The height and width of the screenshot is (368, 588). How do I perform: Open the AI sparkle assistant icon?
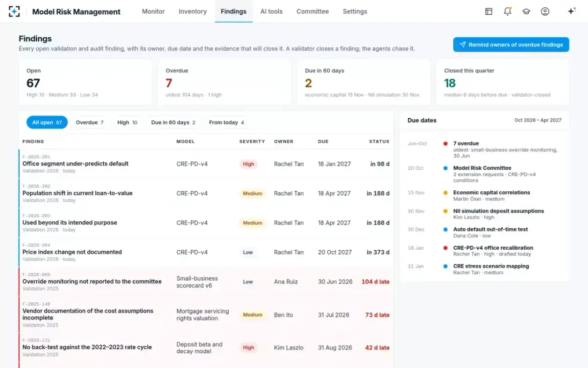(571, 11)
